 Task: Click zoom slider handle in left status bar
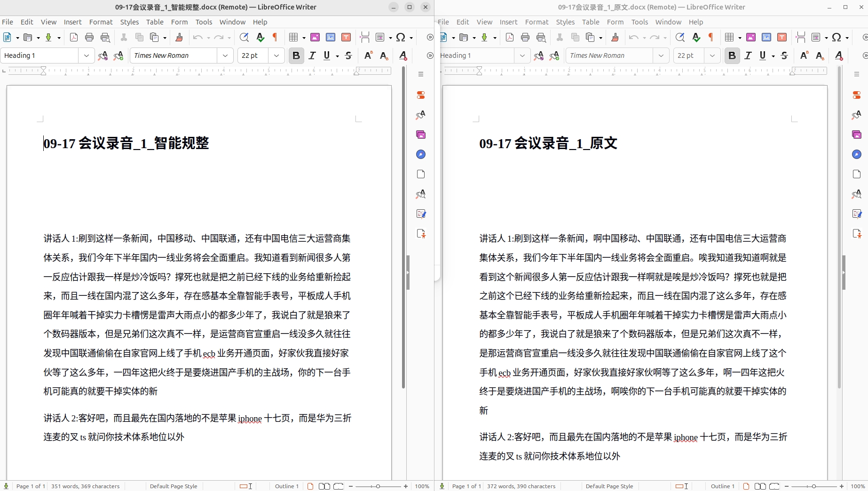click(x=378, y=486)
